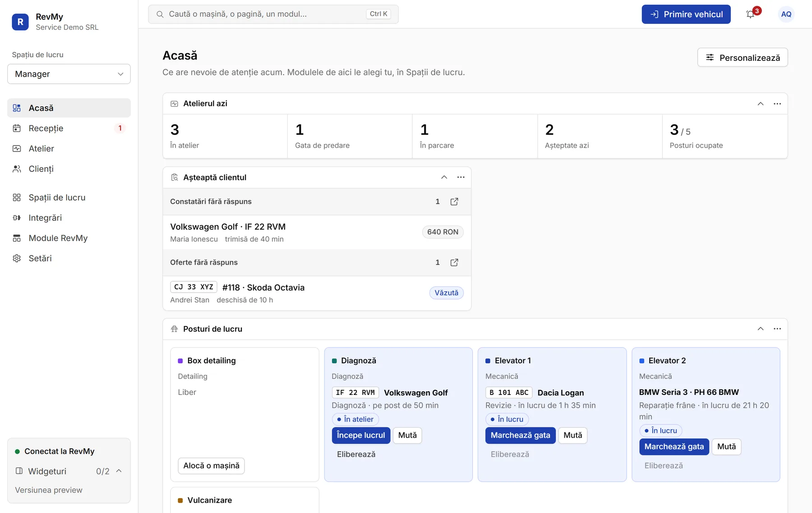
Task: Click the Primire vehicul button
Action: 686,14
